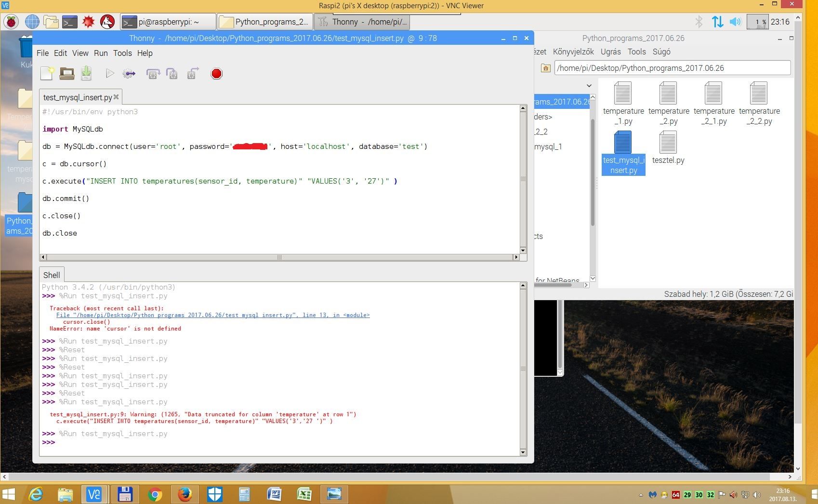Open Internet Explorer from the Windows taskbar

point(35,494)
